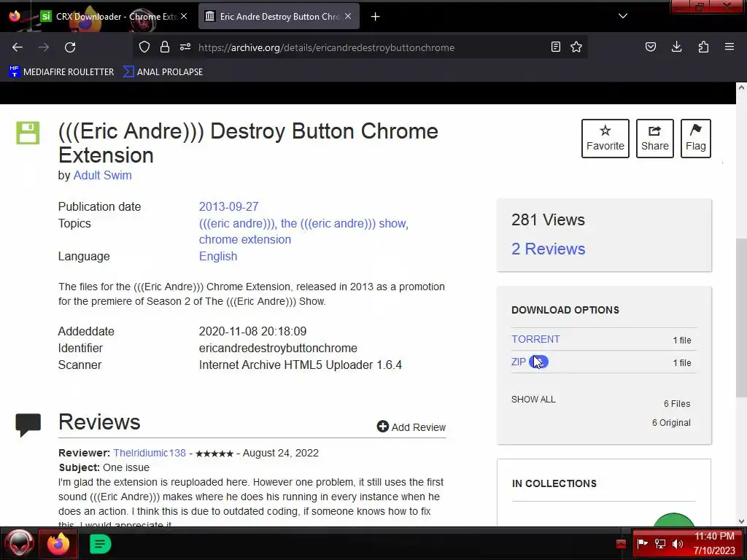Jump to 2 Reviews link

(548, 249)
